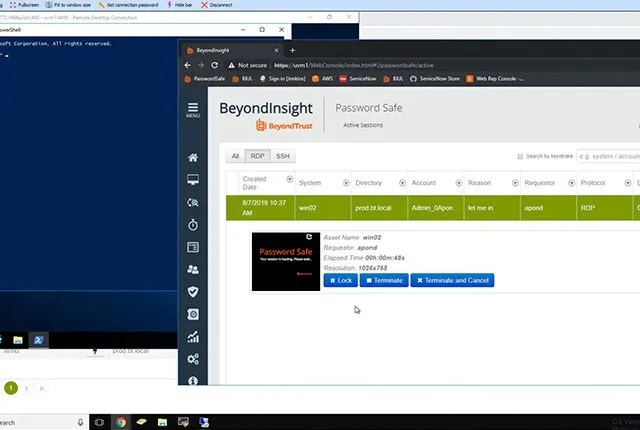640x430 pixels.
Task: Click Set connection password option
Action: coord(128,5)
